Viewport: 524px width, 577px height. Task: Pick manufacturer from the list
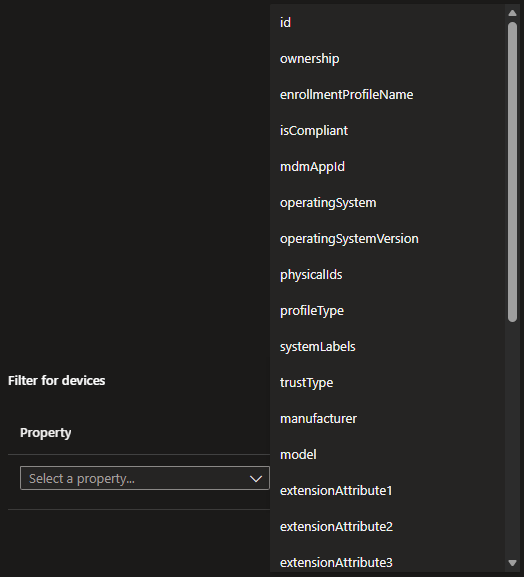pos(387,419)
